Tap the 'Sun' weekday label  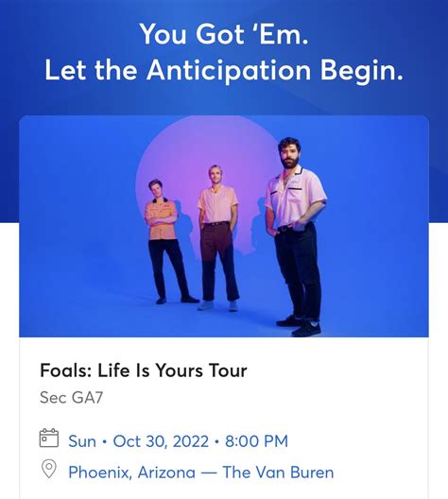click(82, 441)
